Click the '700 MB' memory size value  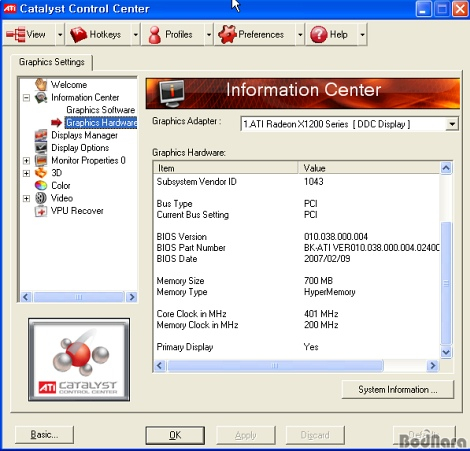318,281
